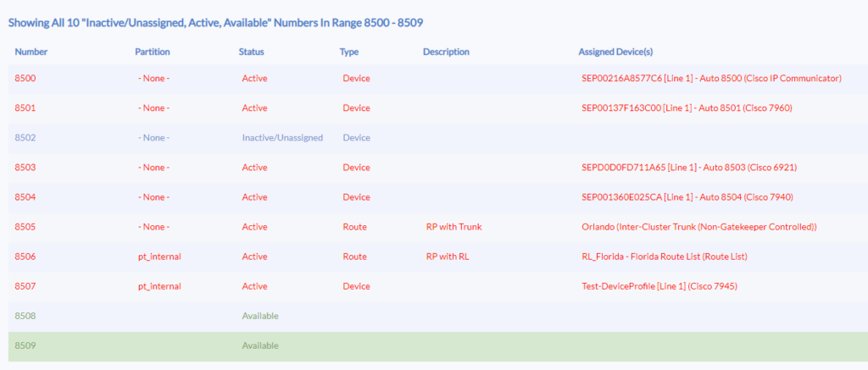Click pt_internal partition for 8506

pos(159,257)
